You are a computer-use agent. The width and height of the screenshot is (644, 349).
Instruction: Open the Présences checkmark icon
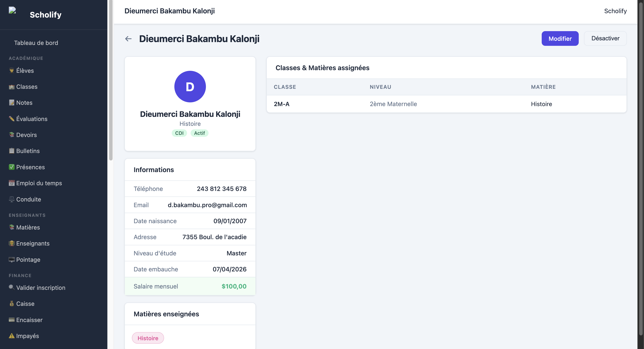click(x=11, y=167)
